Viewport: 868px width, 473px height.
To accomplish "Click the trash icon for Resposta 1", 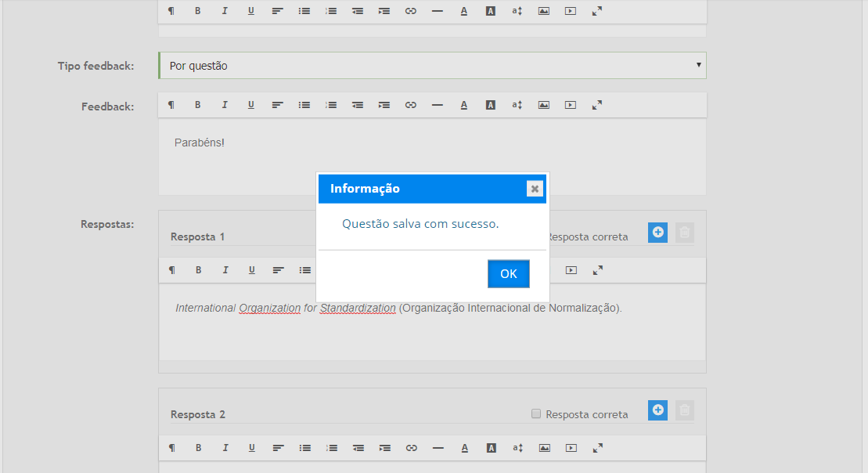I will point(684,232).
